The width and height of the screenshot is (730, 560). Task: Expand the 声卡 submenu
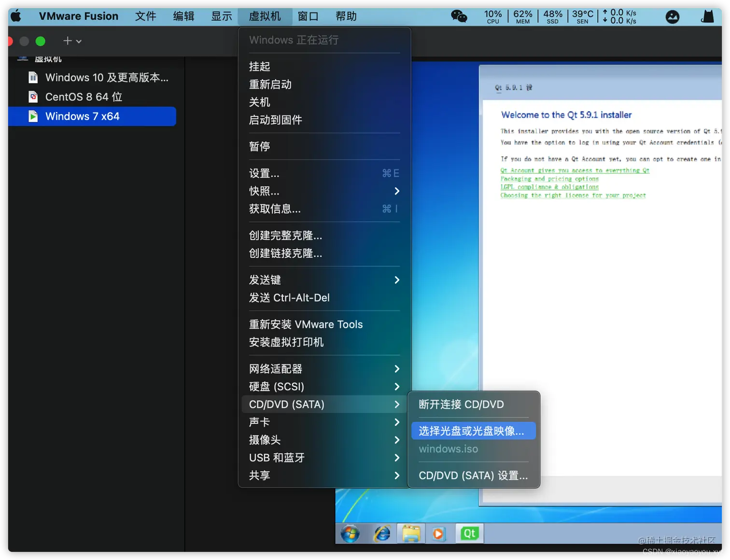point(324,422)
